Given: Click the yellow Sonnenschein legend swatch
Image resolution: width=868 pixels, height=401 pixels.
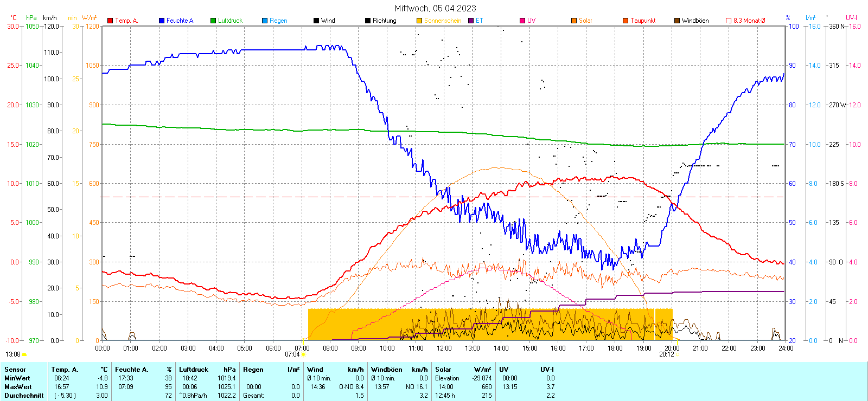Looking at the screenshot, I should pyautogui.click(x=419, y=21).
